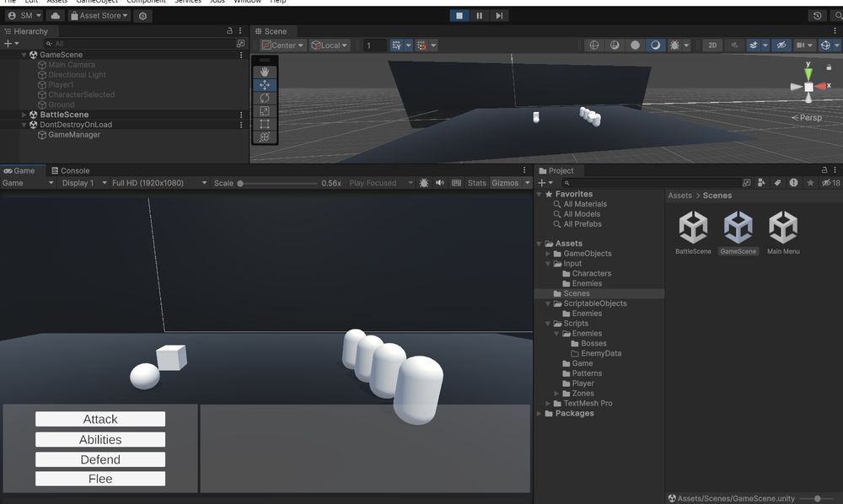This screenshot has height=504, width=843.
Task: Open the Game view mode dropdown
Action: pyautogui.click(x=28, y=183)
